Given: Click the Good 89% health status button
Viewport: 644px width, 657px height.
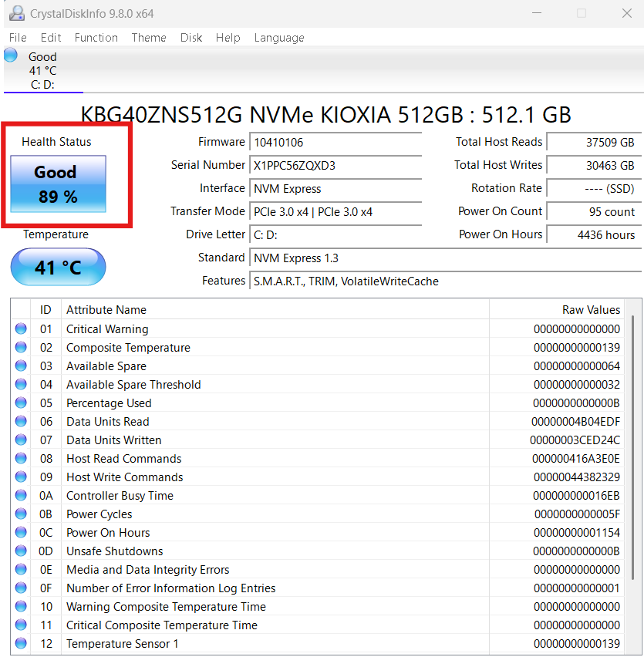Looking at the screenshot, I should 56,184.
